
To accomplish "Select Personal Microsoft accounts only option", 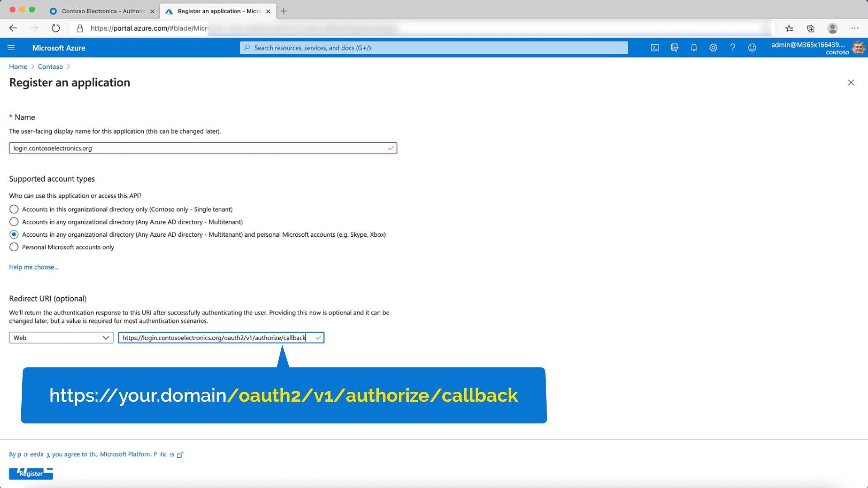I will tap(14, 247).
